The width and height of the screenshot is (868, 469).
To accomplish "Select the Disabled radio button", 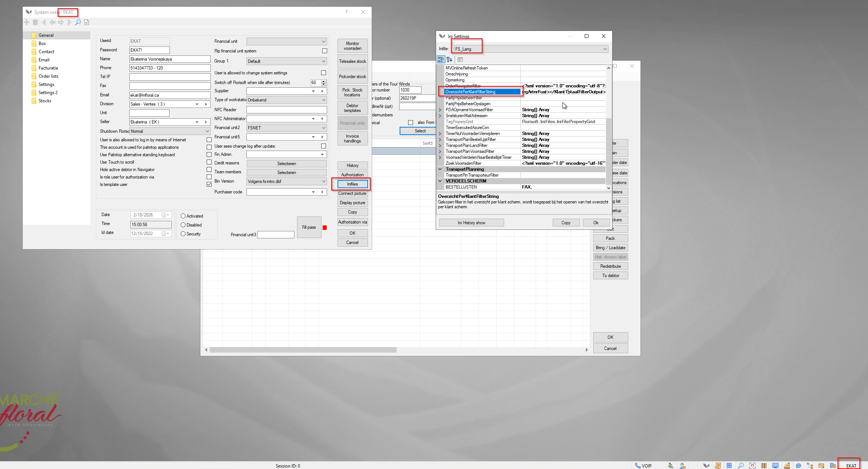I will 183,225.
